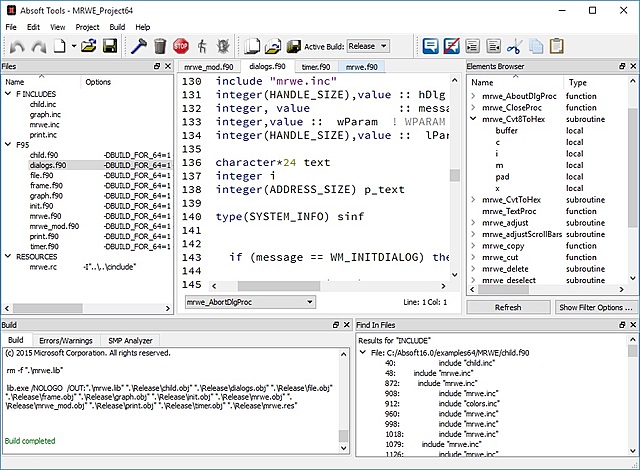Click the red Stop build icon
This screenshot has width=640, height=470.
(181, 46)
